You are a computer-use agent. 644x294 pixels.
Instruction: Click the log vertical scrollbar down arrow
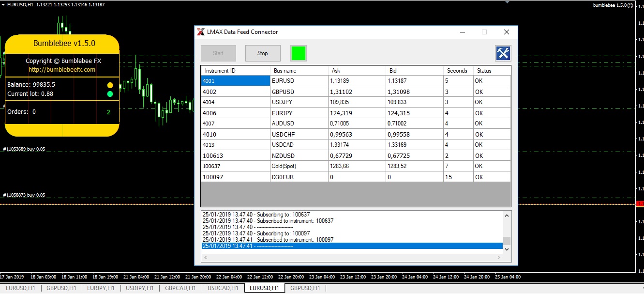[507, 248]
